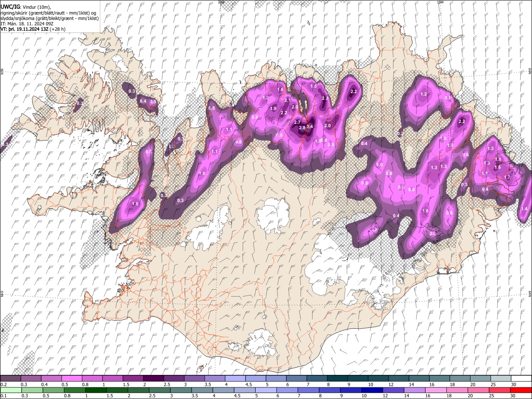Select the 1.7 value in the eastern snow area
Screen dimensions: 532x399
(507, 177)
